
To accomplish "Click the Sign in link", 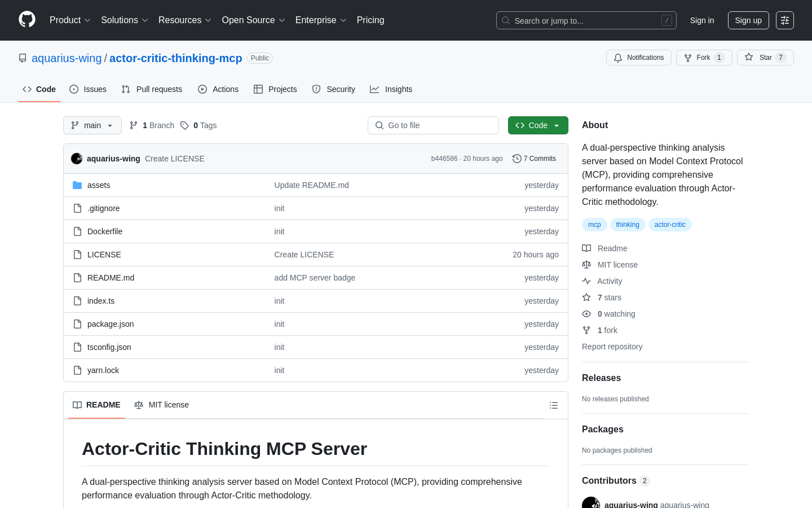I will pos(702,20).
